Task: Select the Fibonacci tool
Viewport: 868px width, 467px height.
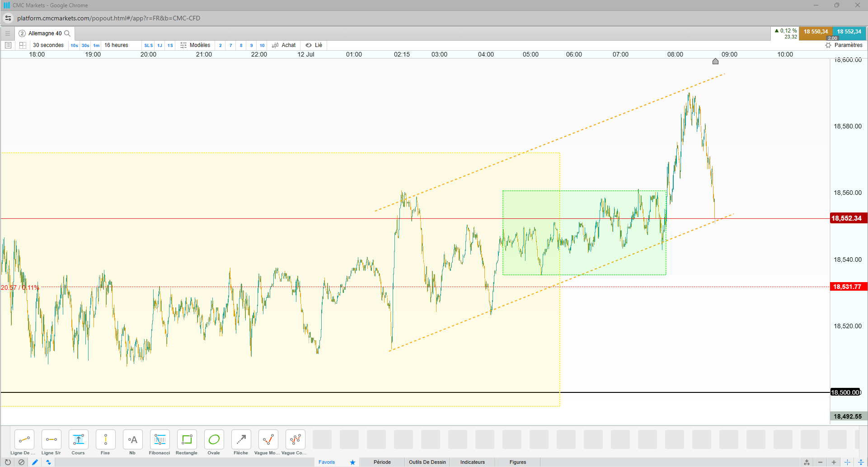Action: tap(160, 439)
